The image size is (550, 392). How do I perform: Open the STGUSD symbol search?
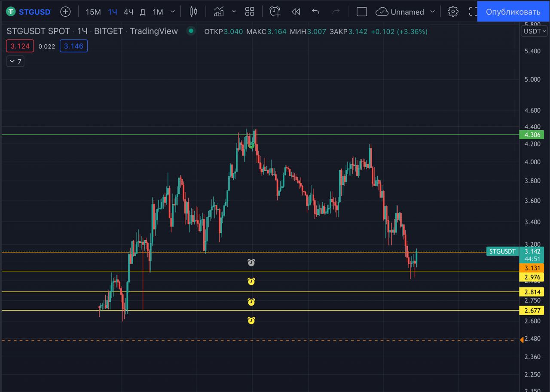point(29,12)
